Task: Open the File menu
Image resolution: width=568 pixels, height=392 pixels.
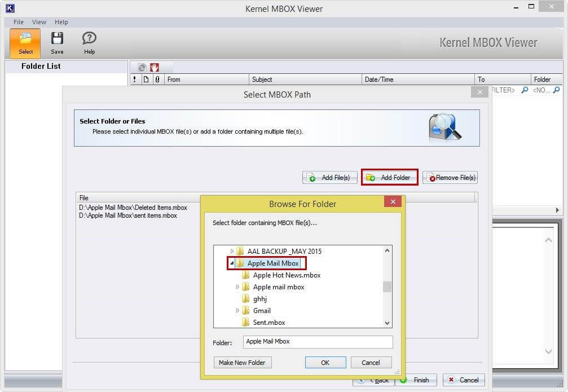Action: point(19,22)
